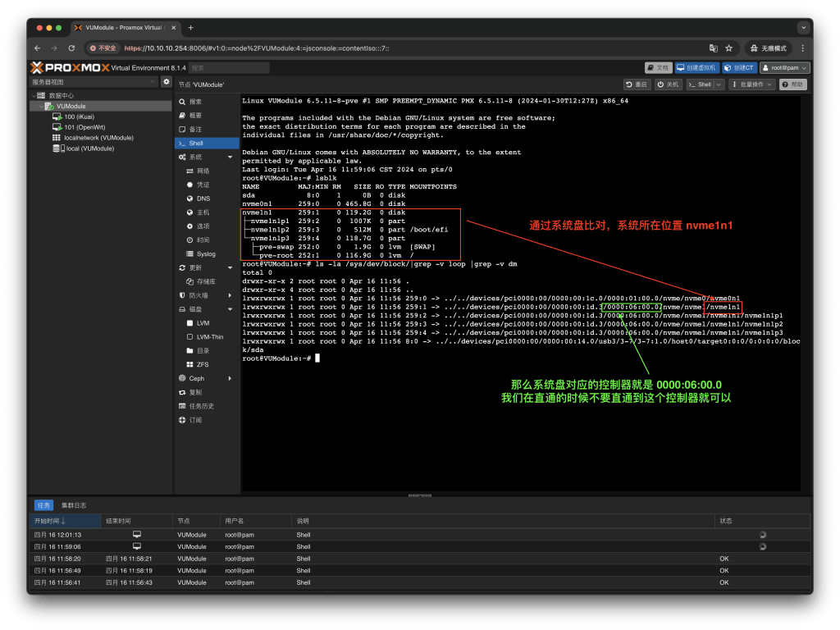Select local (VUModule) storage
Viewport: 840px width, 630px height.
click(89, 148)
